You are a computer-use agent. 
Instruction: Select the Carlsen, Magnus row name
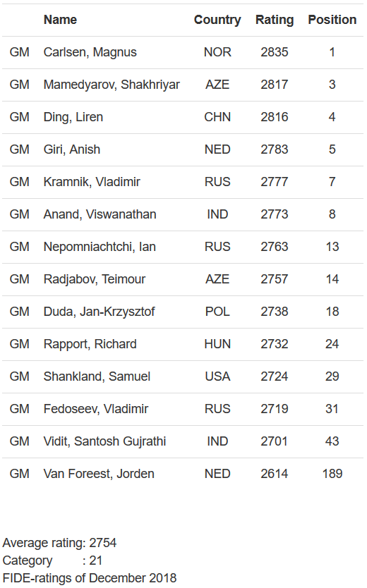pos(90,52)
